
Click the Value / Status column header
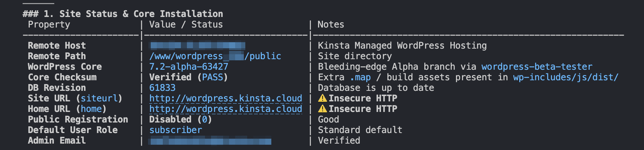coord(186,24)
